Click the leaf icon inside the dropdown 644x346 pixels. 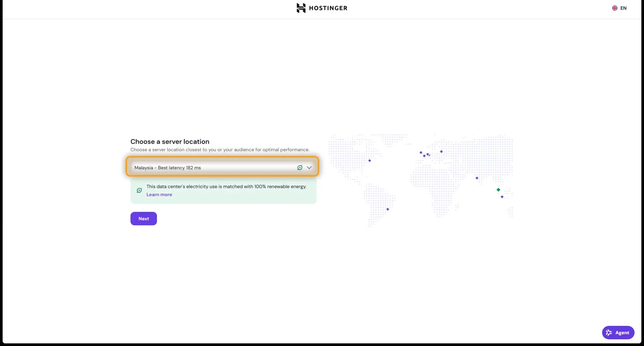click(x=300, y=167)
